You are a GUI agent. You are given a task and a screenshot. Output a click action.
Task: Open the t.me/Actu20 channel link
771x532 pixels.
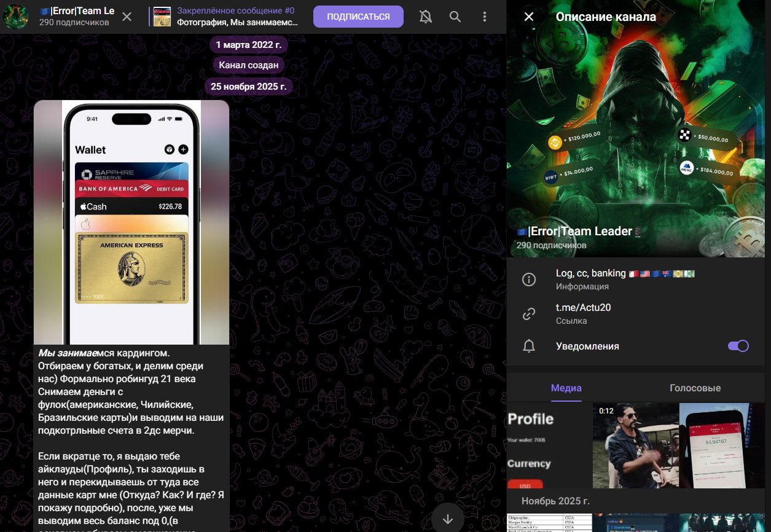coord(583,308)
